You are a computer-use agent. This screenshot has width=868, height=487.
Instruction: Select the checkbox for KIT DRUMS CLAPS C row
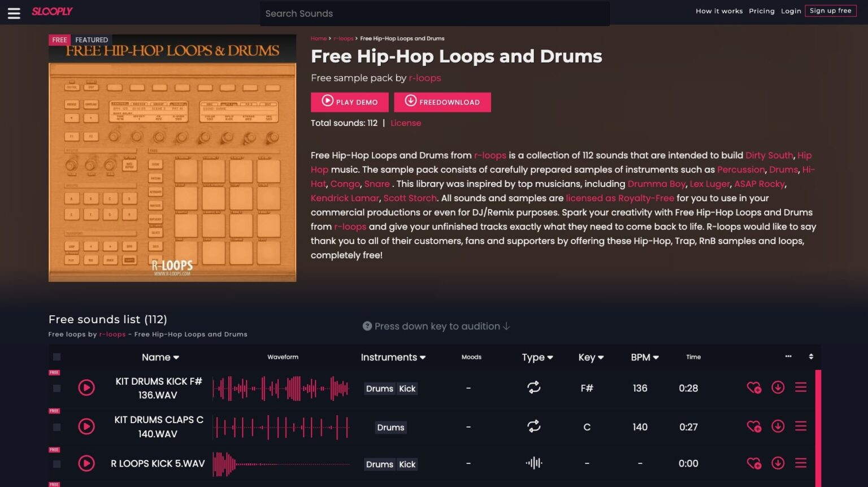[57, 427]
